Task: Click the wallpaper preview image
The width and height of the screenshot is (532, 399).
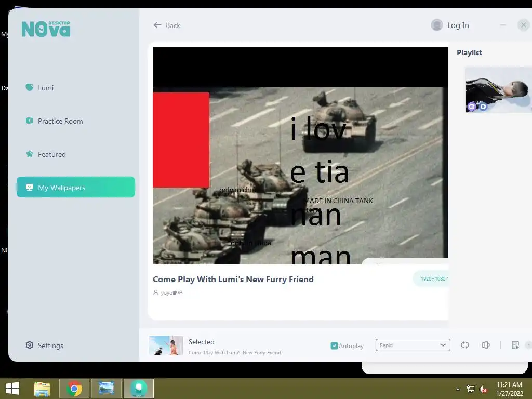Action: click(x=300, y=155)
